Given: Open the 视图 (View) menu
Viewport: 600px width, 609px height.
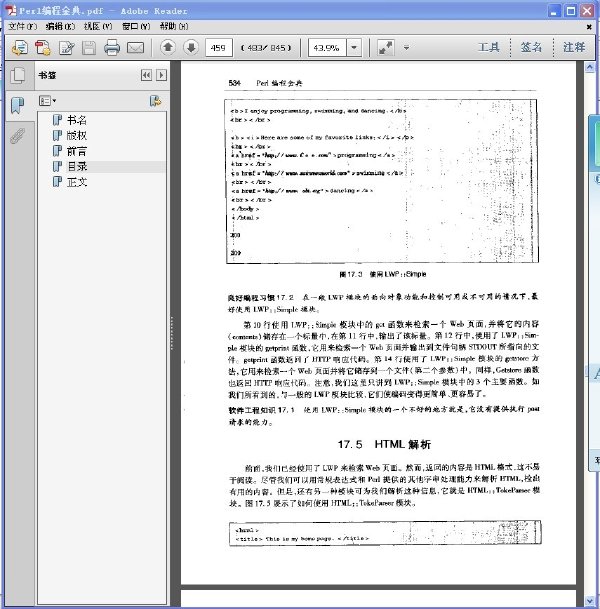Looking at the screenshot, I should coord(98,26).
